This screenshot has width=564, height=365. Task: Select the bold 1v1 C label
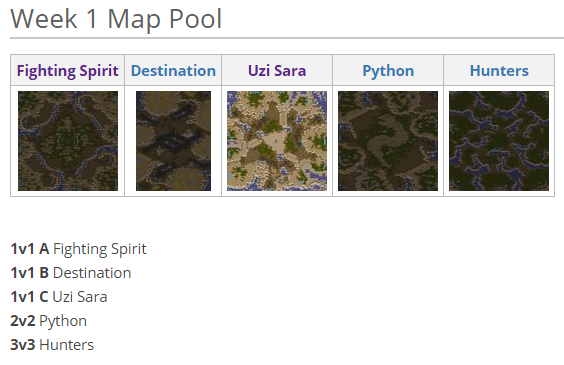click(29, 297)
